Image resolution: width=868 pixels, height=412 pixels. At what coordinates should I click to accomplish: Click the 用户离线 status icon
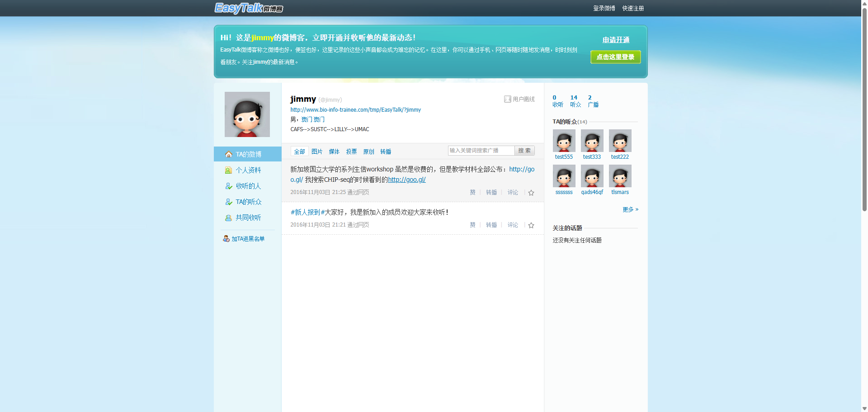click(x=507, y=99)
